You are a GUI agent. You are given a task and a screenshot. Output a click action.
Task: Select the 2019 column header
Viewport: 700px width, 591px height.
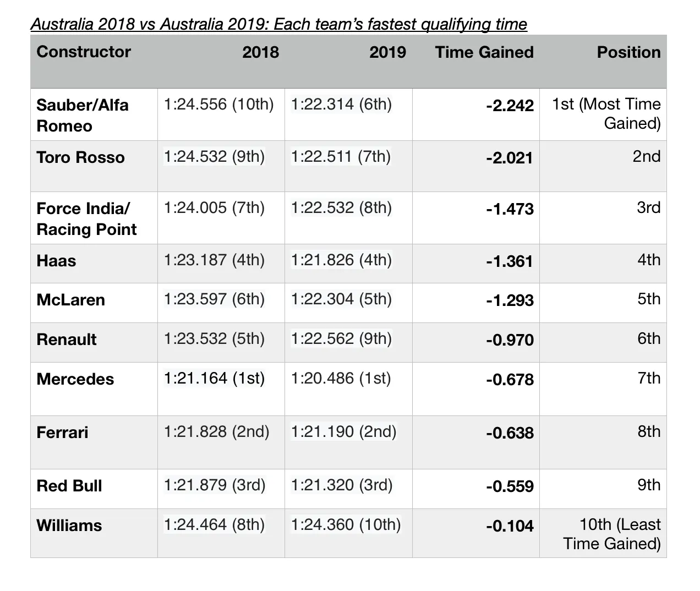387,52
